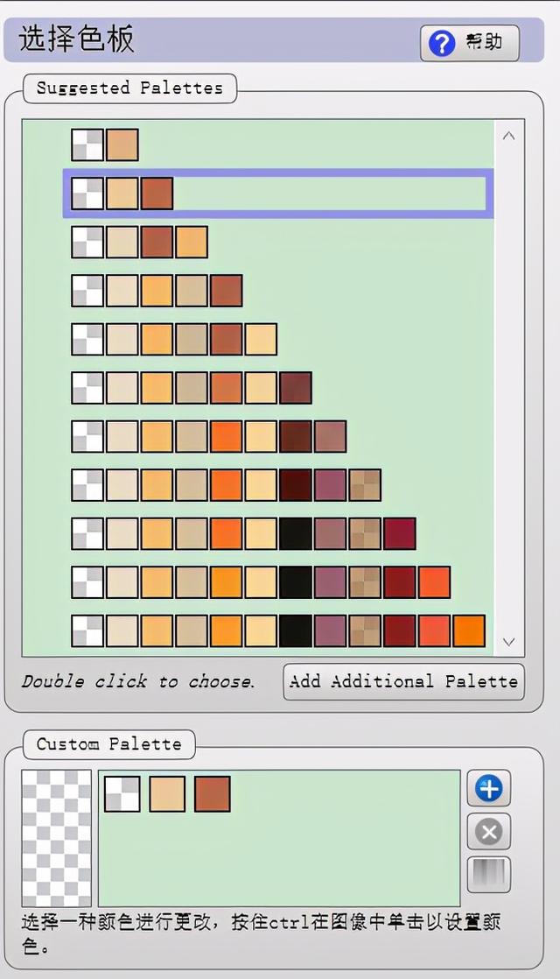Click the large transparent preview box
560x979 pixels.
(x=57, y=838)
